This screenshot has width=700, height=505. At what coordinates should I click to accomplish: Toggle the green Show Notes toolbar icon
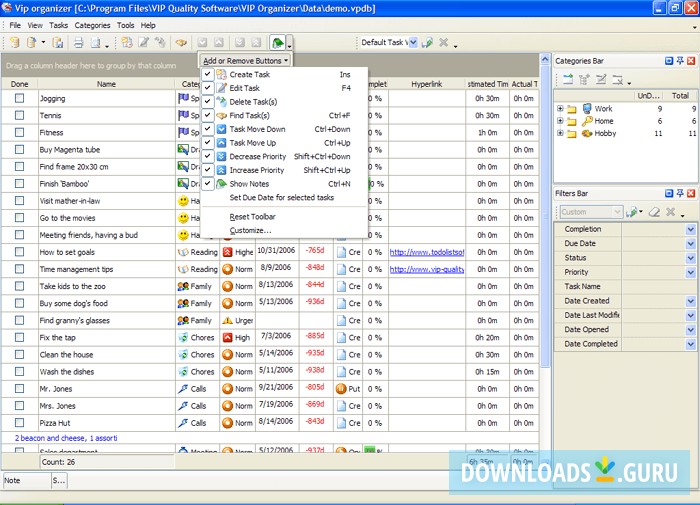(x=277, y=43)
